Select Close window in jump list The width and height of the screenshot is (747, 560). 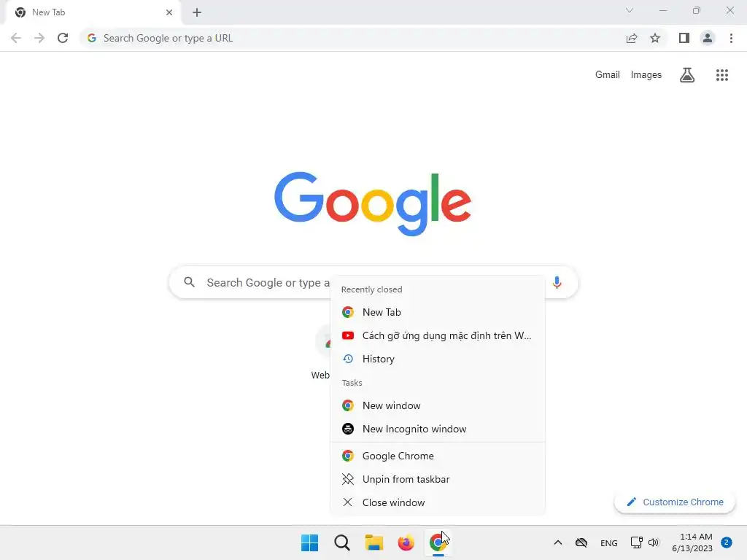438,502
